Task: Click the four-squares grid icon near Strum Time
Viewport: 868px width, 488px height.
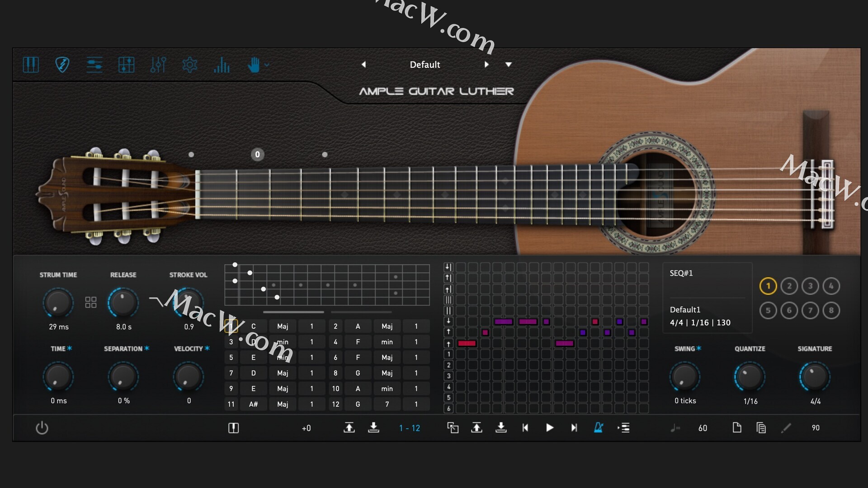Action: (x=91, y=302)
